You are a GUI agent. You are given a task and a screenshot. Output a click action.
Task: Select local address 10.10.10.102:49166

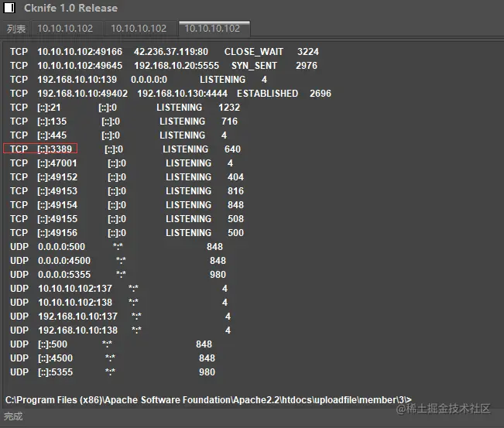click(x=80, y=51)
